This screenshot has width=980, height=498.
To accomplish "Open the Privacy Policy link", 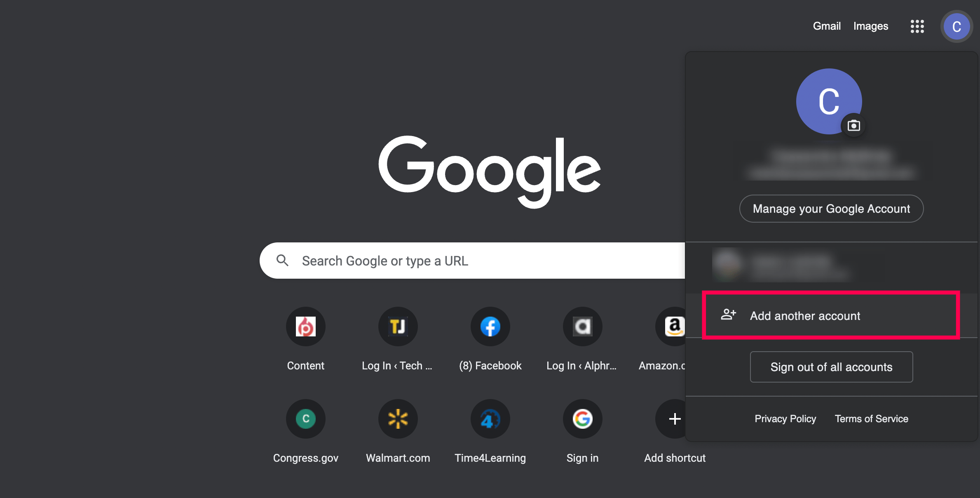I will click(x=785, y=419).
